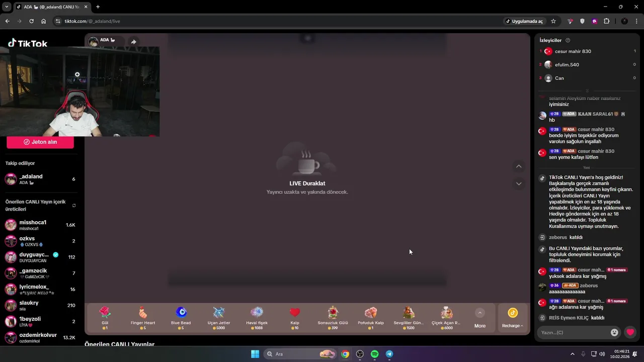Open the browser Extensions puzzle icon
The height and width of the screenshot is (362, 644).
click(x=607, y=21)
